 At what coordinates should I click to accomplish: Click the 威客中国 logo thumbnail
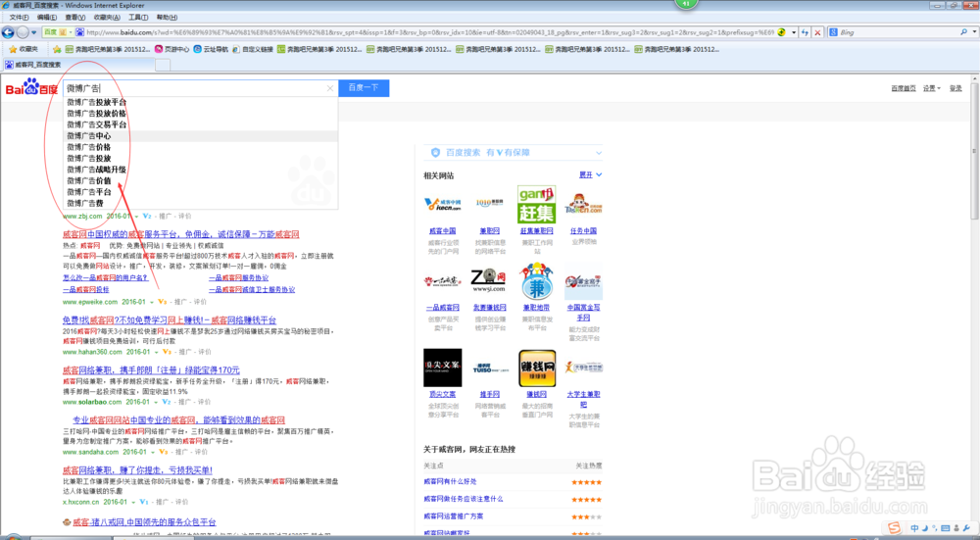point(443,204)
